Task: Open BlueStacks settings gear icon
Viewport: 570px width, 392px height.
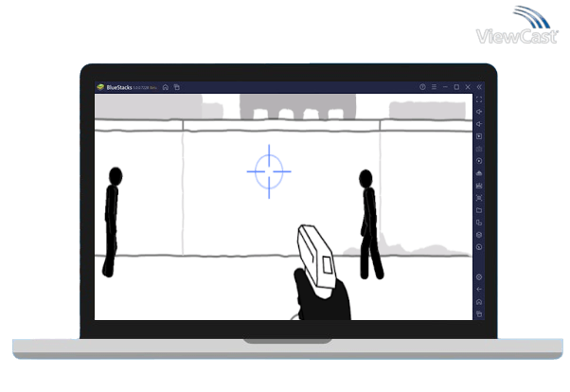Action: 479,277
